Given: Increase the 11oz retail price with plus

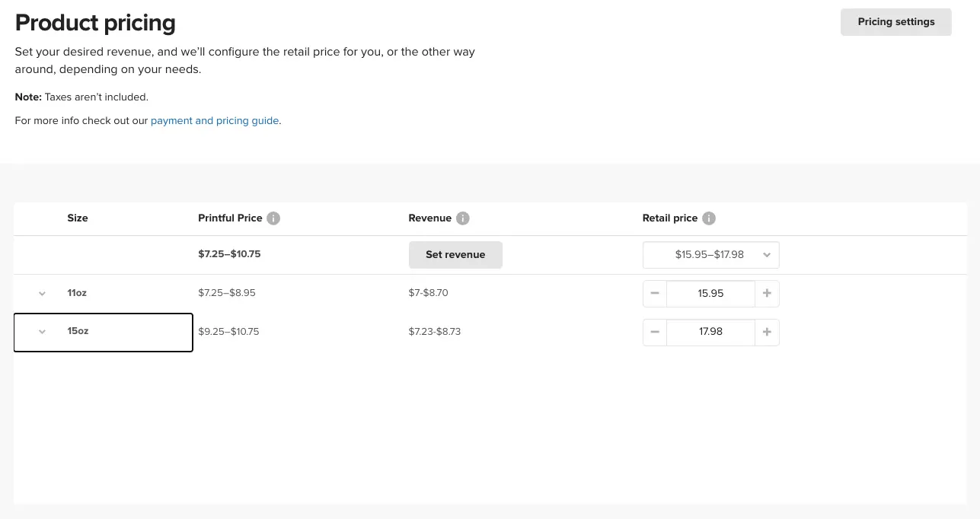Looking at the screenshot, I should (x=767, y=294).
